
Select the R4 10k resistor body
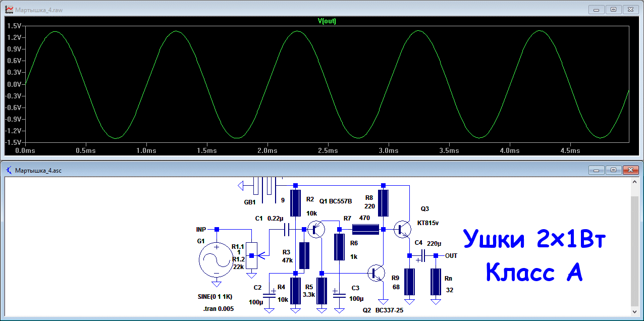click(x=296, y=290)
